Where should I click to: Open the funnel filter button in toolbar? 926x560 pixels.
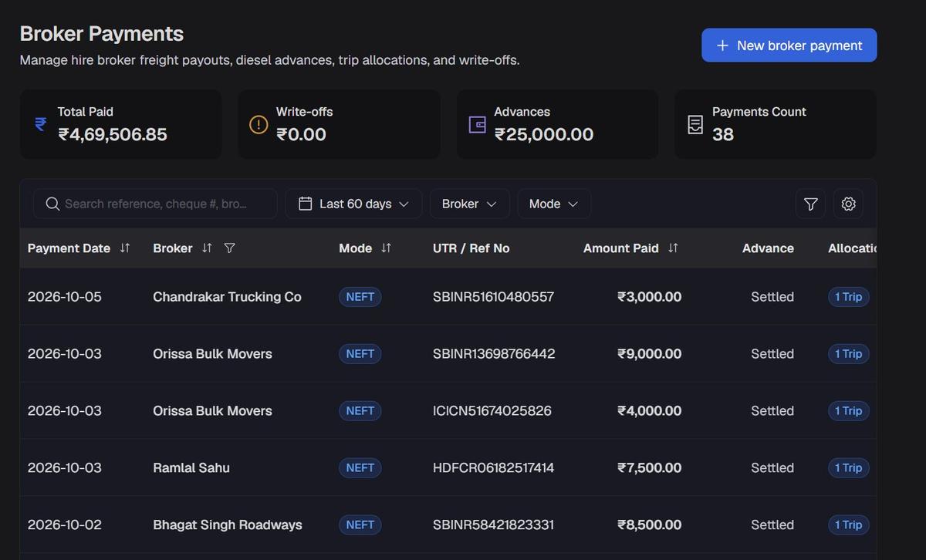810,204
